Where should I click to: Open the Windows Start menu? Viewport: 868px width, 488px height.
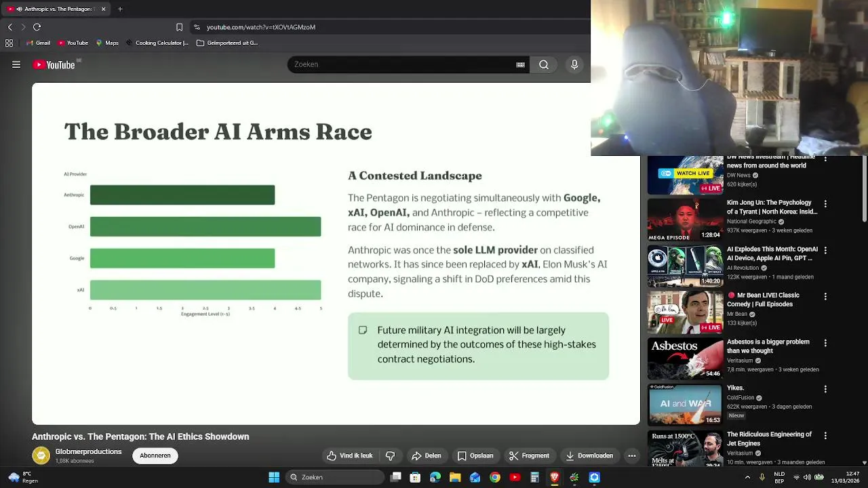click(x=274, y=477)
